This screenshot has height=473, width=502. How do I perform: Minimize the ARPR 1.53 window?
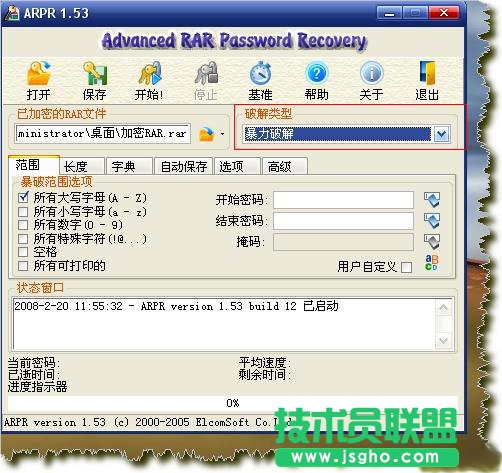389,13
